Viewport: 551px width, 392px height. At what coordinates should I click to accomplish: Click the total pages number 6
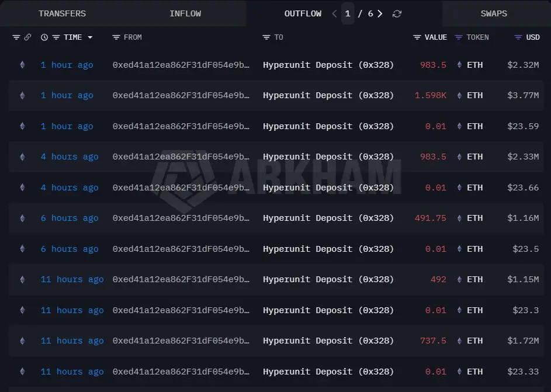pos(370,13)
